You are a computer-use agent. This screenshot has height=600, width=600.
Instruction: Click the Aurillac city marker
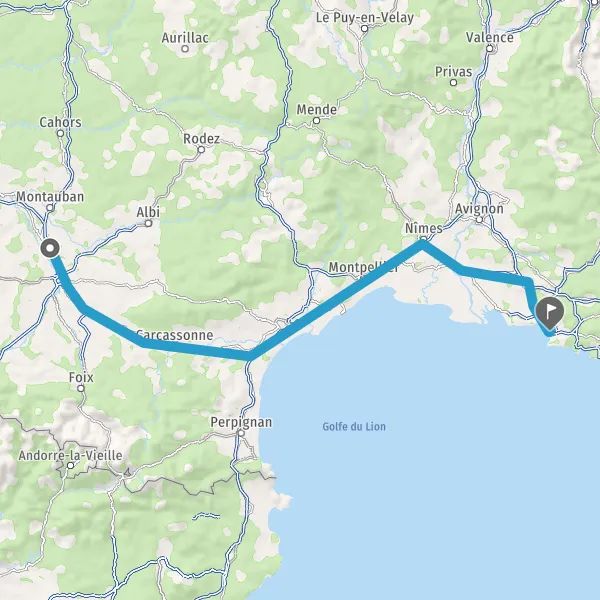click(185, 49)
